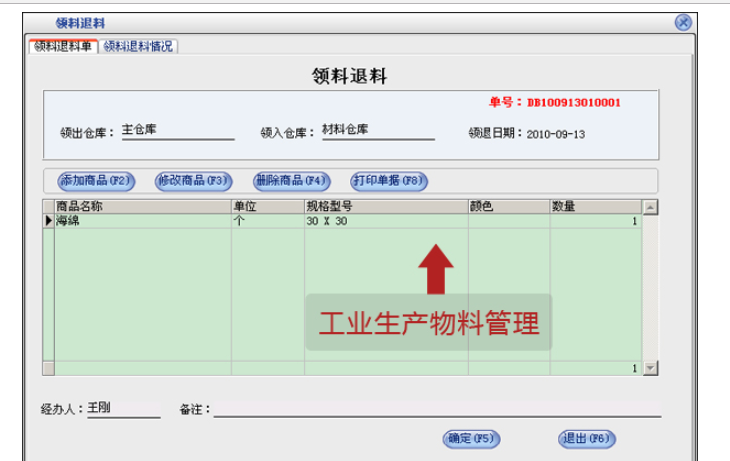Click the 删除商品 (F4) button
Image resolution: width=730 pixels, height=461 pixels.
292,181
